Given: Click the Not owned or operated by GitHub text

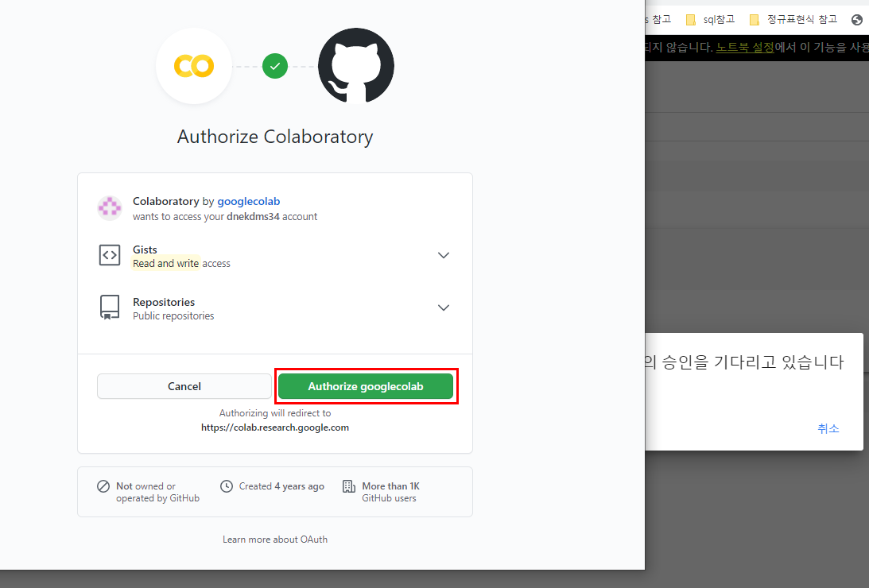Looking at the screenshot, I should click(x=157, y=492).
